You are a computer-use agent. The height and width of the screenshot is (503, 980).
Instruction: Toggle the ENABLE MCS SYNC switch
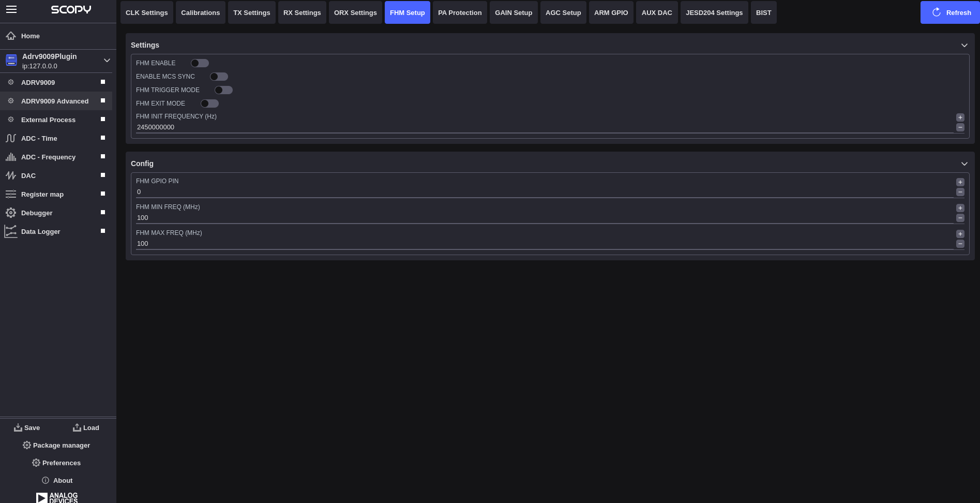219,77
